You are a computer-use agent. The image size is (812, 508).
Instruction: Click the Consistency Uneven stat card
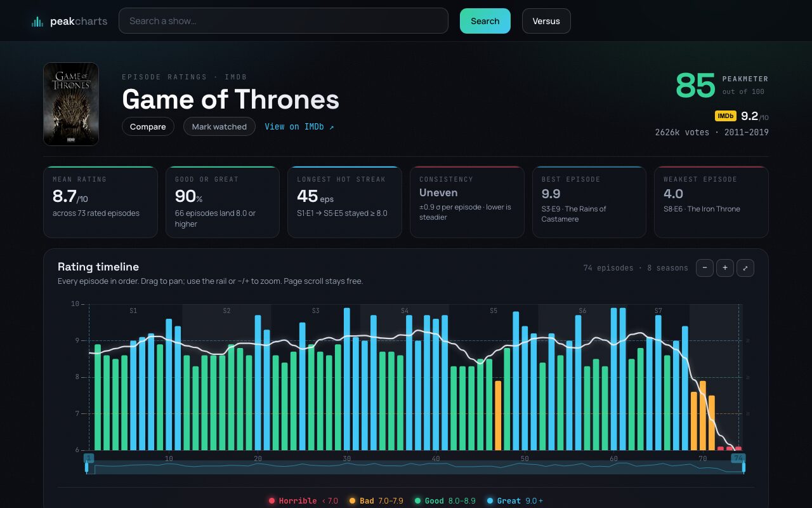point(467,202)
